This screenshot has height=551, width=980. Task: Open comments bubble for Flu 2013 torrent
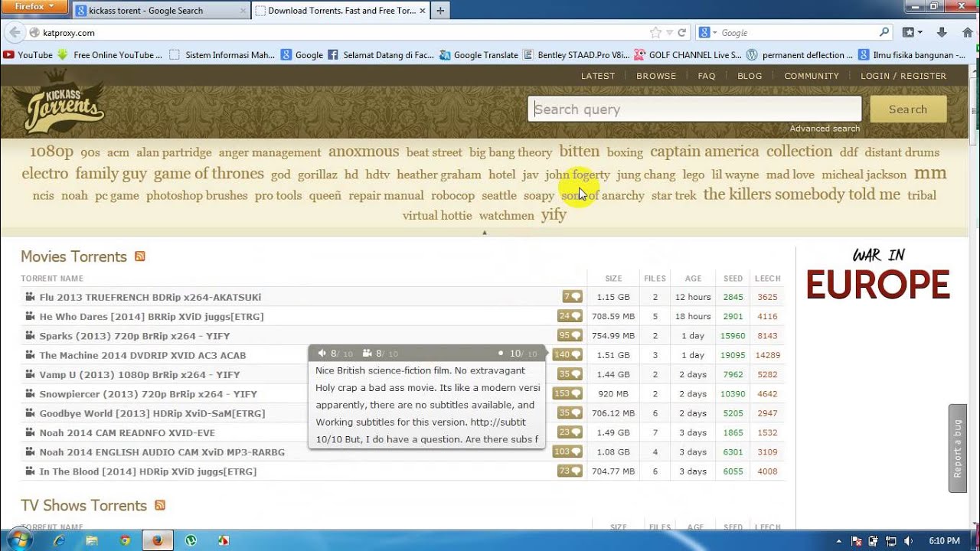click(572, 297)
